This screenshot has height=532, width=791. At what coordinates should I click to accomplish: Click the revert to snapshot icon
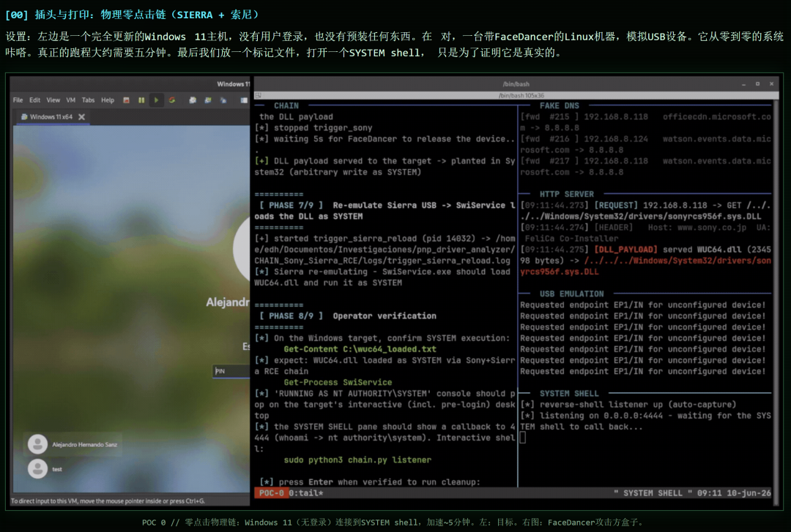[207, 100]
